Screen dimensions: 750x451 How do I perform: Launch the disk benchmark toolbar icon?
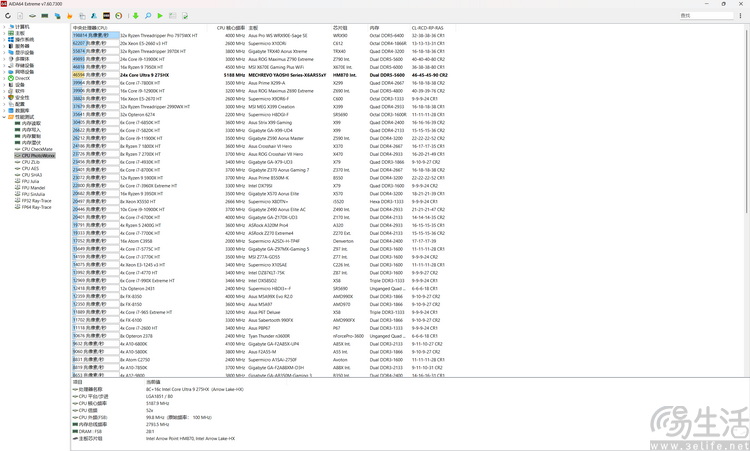click(33, 16)
